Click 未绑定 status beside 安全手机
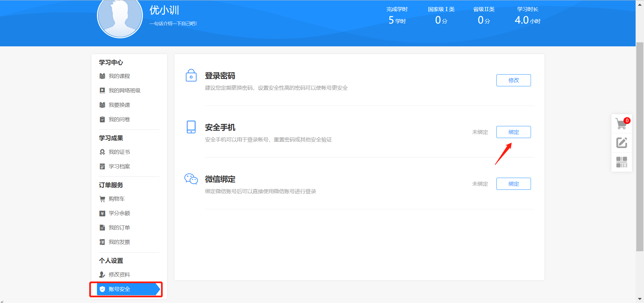644x303 pixels. point(480,132)
